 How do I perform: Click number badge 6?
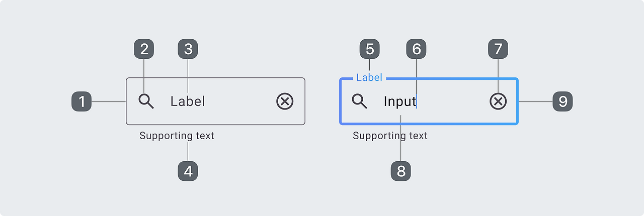pos(417,49)
